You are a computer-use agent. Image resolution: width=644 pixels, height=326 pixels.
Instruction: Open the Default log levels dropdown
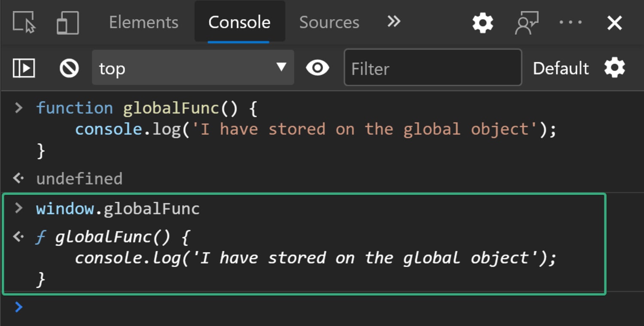tap(561, 68)
